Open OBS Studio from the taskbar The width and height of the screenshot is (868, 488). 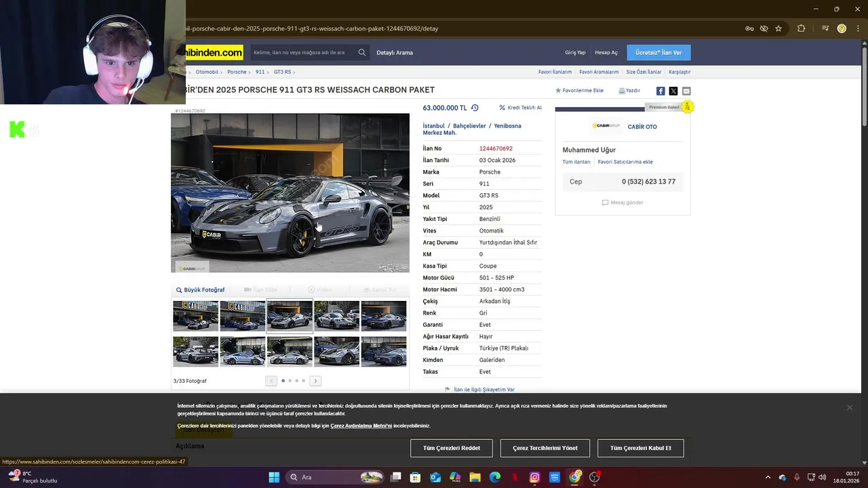(x=595, y=477)
